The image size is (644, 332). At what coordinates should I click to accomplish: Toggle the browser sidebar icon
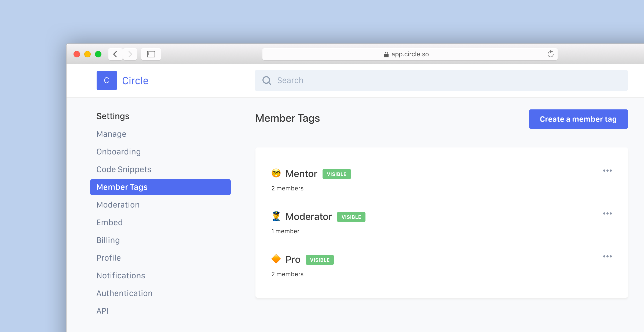click(151, 54)
